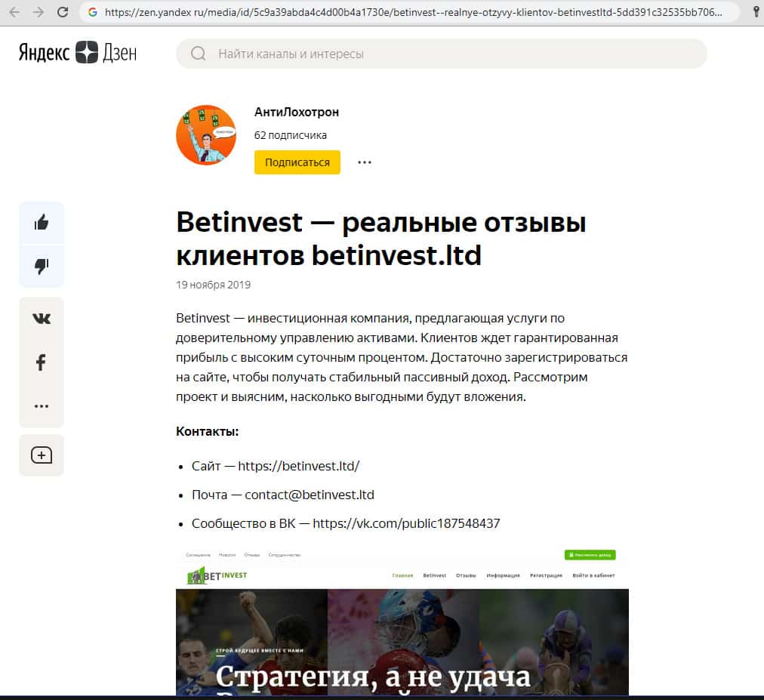Click the article title Betinvest — реальные отзывы

pyautogui.click(x=381, y=239)
